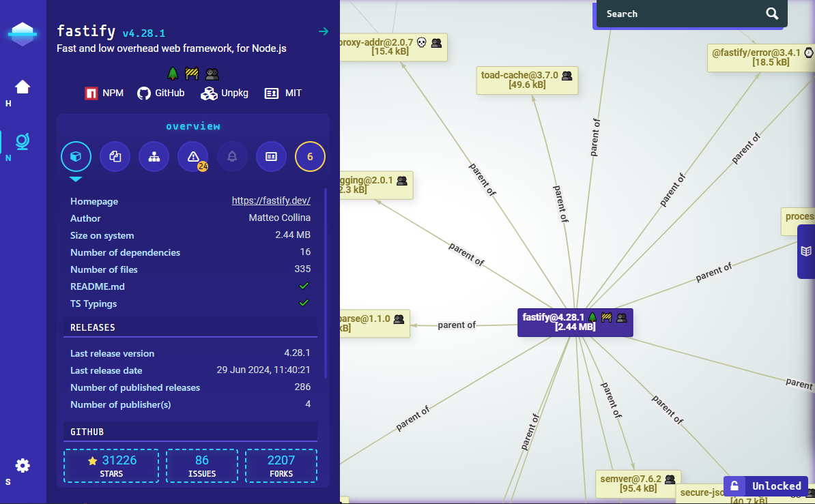Select the dependency tree tab icon
Image resolution: width=815 pixels, height=504 pixels.
coord(154,156)
